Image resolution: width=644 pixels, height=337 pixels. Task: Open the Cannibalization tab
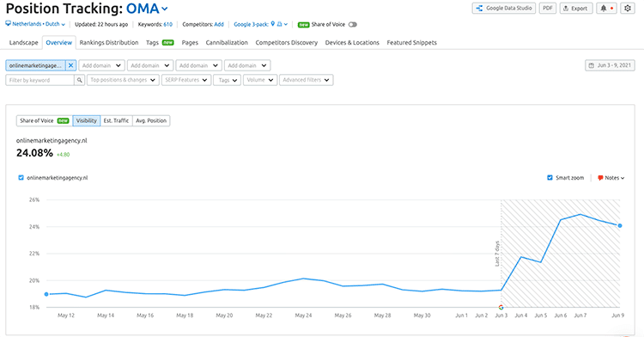pyautogui.click(x=227, y=42)
